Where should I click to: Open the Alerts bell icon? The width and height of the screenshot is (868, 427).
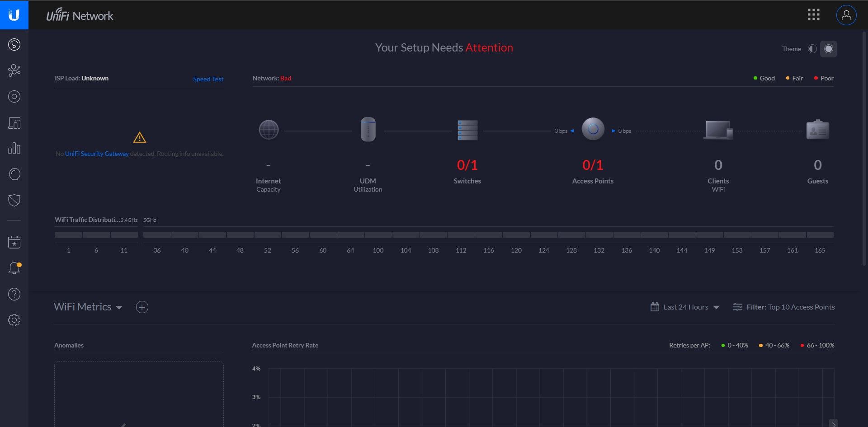[14, 268]
